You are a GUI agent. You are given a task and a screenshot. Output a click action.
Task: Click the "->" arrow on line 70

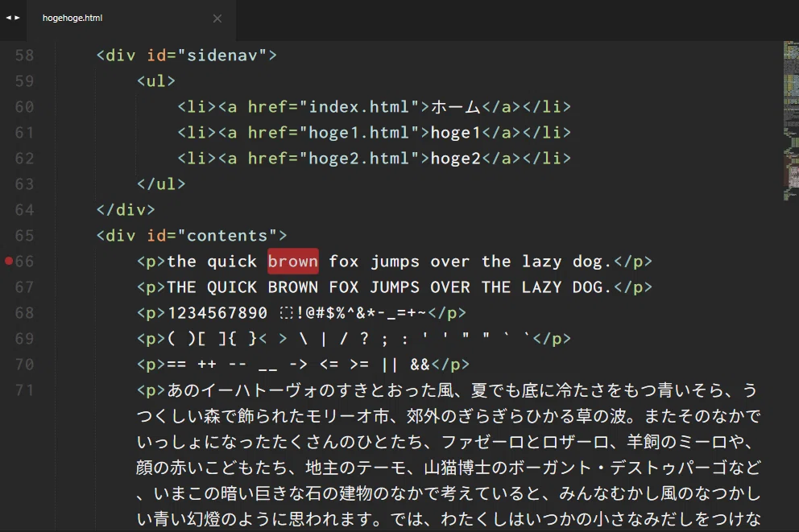coord(298,365)
